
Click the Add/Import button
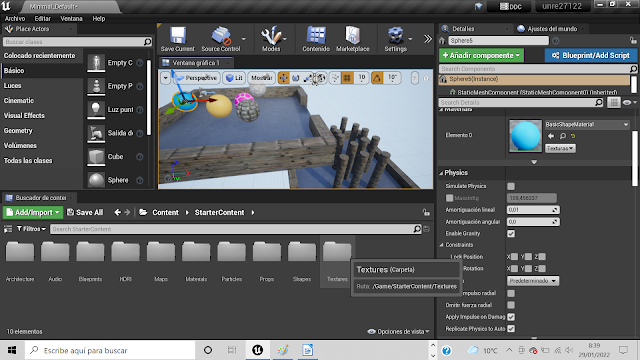[x=33, y=212]
